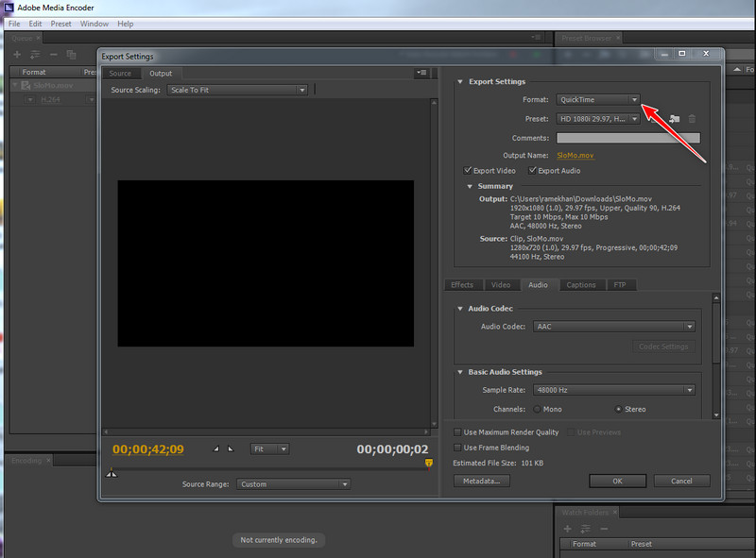Click the Set Out Point icon under preview

point(230,449)
